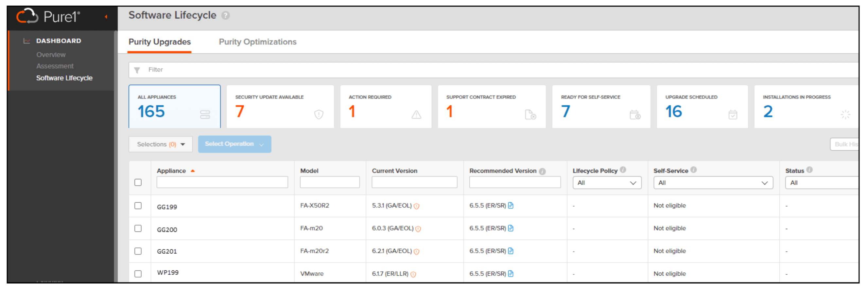Click security shield icon next to 5.3.1 (GA/EOL)
Screen dimensions: 868x292
click(x=416, y=206)
